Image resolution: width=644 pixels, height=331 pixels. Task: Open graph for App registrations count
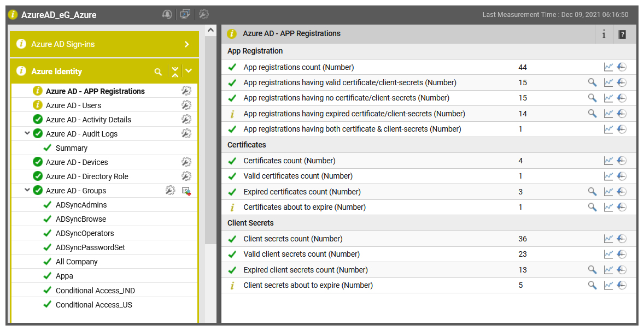608,67
